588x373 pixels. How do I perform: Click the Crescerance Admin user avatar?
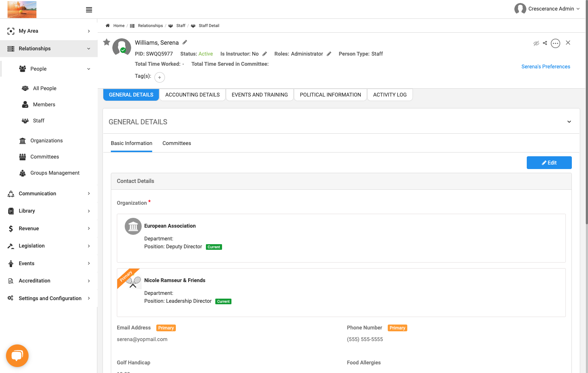(x=520, y=9)
